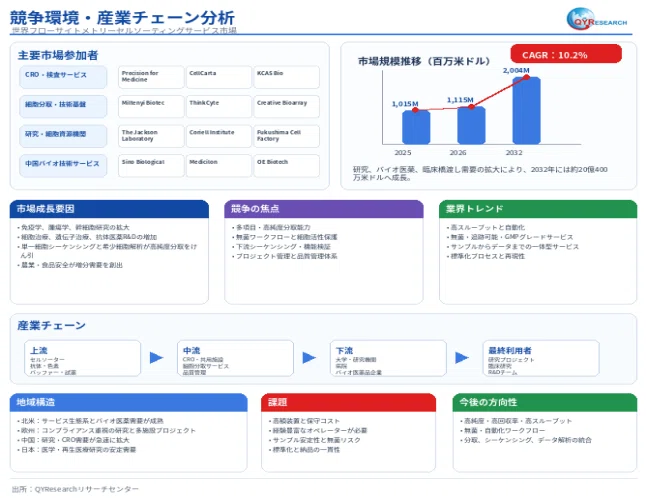Click arrow between 上流 and 中流
Viewport: 646px width, 499px height.
coord(156,358)
